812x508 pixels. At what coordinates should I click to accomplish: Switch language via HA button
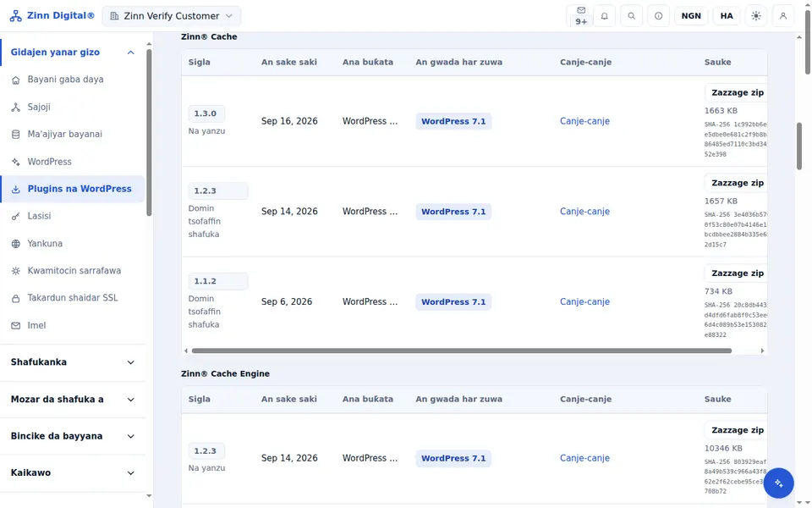727,16
